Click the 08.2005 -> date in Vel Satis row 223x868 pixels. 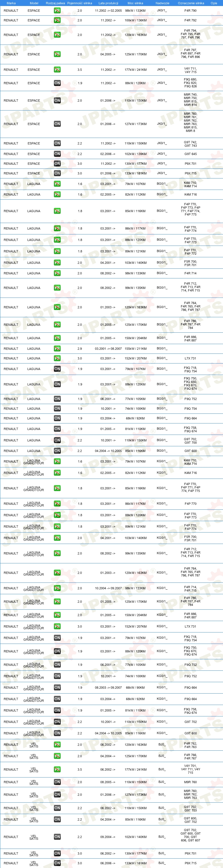pos(108,782)
